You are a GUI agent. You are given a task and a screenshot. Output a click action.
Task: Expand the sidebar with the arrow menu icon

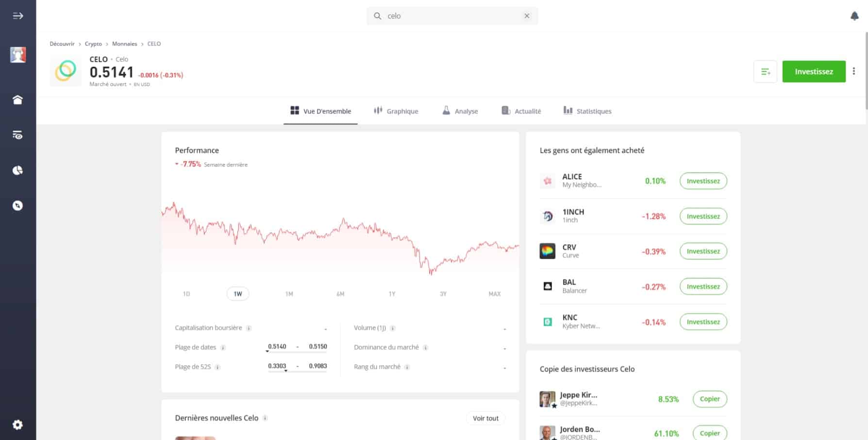pos(18,16)
